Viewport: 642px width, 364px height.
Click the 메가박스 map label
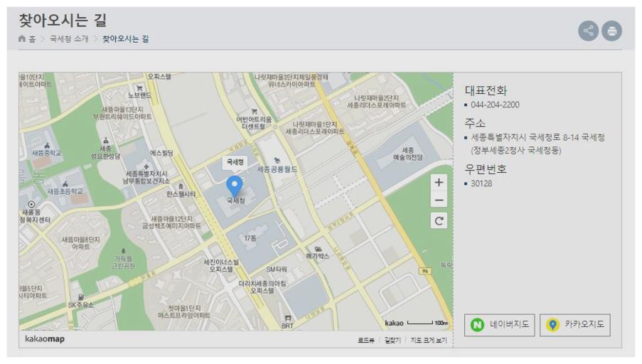coord(317,256)
